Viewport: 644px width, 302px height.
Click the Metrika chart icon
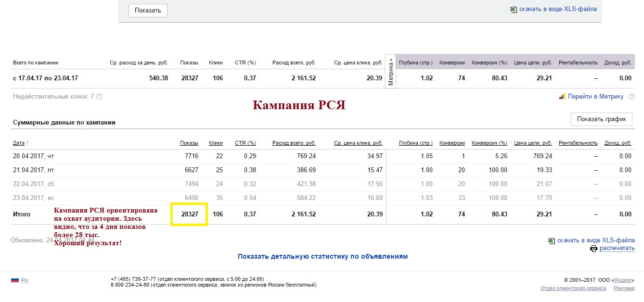click(562, 97)
